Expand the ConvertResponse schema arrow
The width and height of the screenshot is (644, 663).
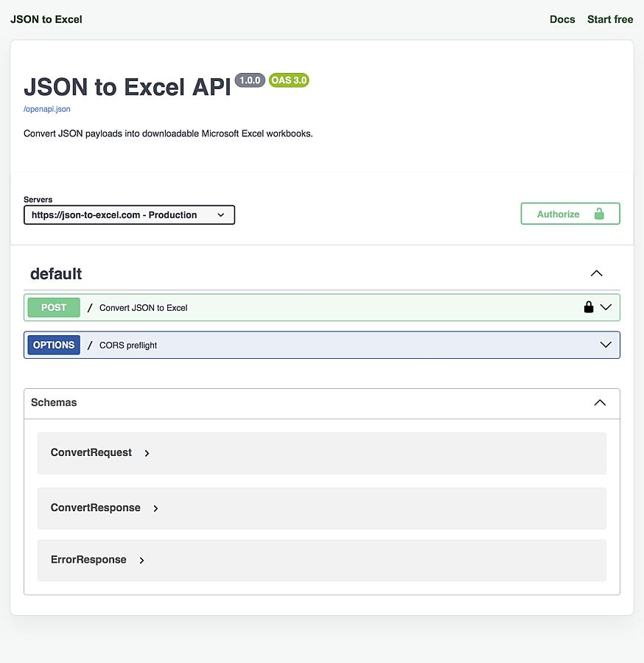pos(155,508)
